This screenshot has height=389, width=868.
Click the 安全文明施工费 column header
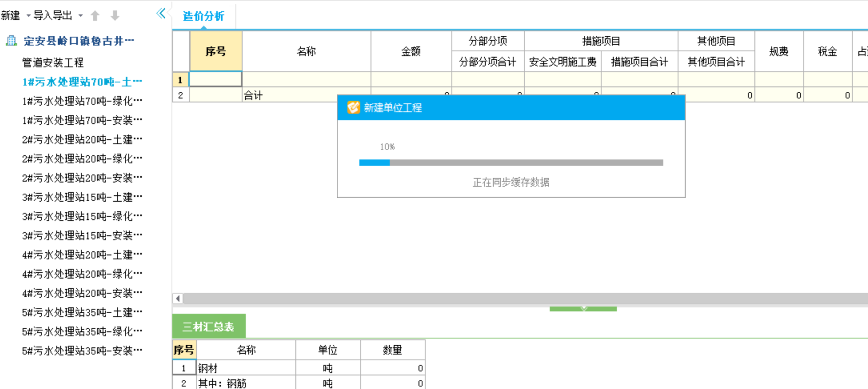[563, 62]
